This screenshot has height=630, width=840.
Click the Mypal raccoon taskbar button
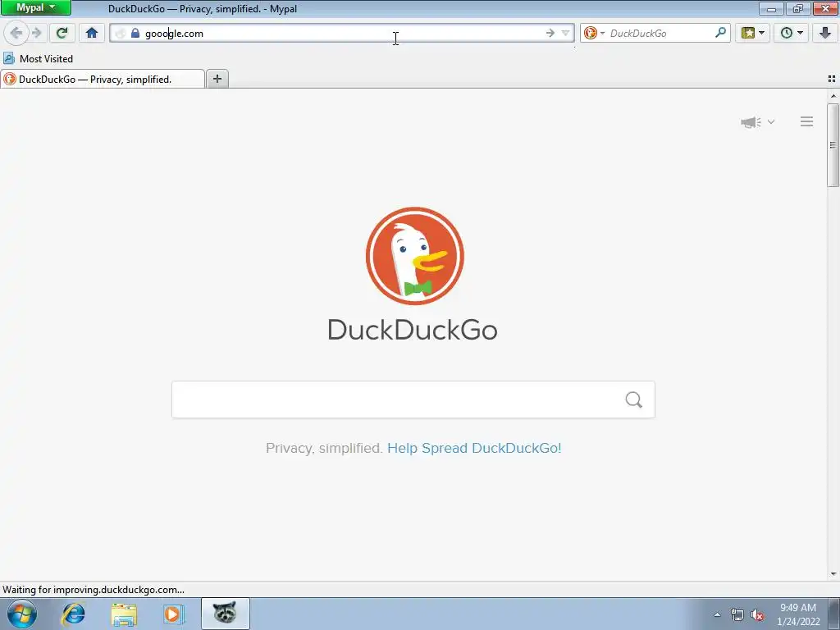tap(225, 614)
